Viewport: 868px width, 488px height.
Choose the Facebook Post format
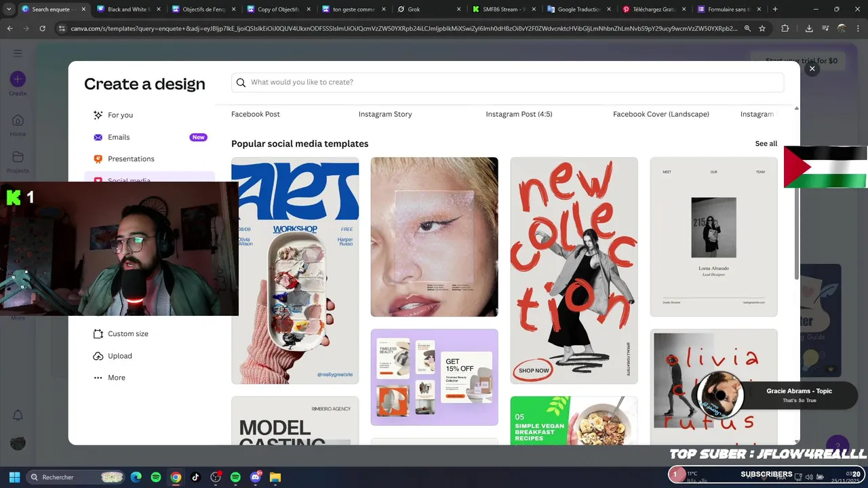point(256,114)
